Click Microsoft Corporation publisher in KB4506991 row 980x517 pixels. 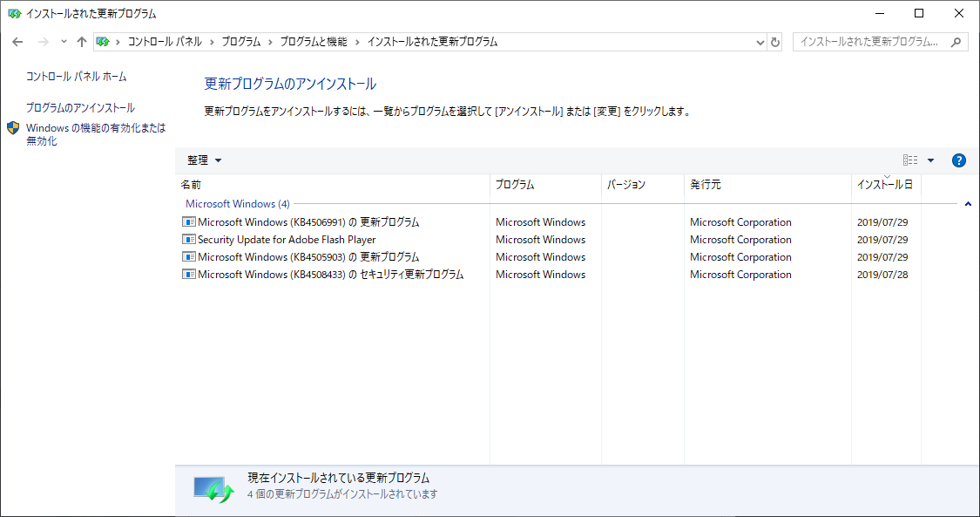pyautogui.click(x=740, y=222)
